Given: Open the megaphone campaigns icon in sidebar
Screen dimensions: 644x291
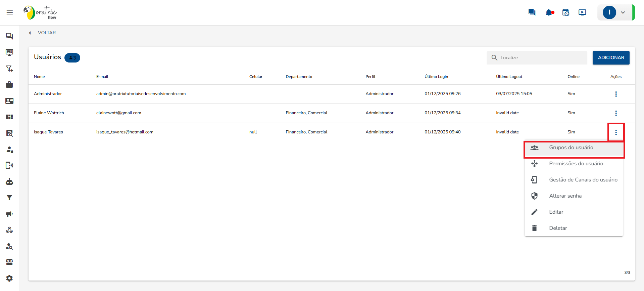Looking at the screenshot, I should [x=9, y=214].
